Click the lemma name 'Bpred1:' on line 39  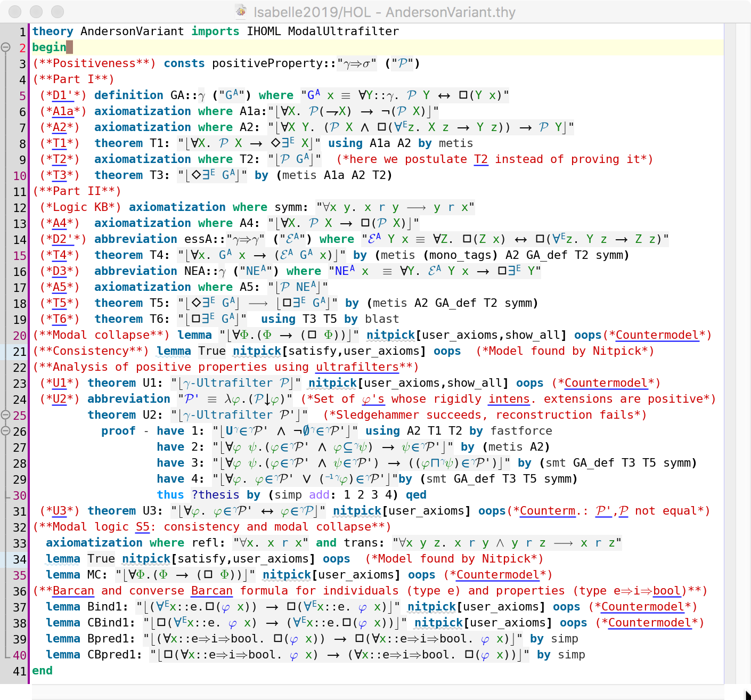(x=111, y=639)
